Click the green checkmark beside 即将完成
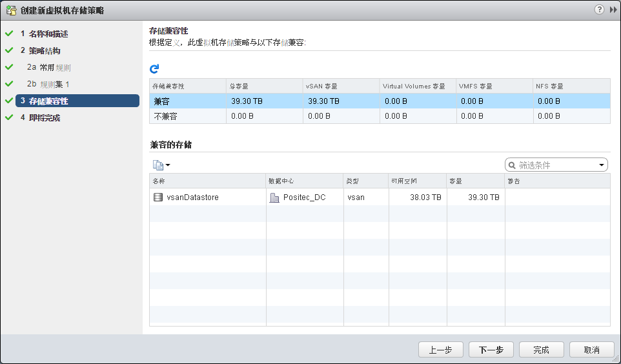Image resolution: width=621 pixels, height=364 pixels. pos(9,117)
